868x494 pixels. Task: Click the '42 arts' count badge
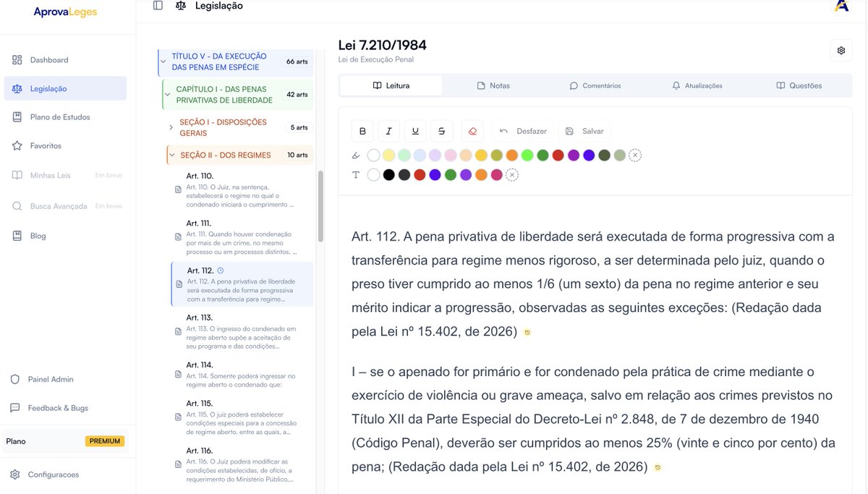point(297,95)
